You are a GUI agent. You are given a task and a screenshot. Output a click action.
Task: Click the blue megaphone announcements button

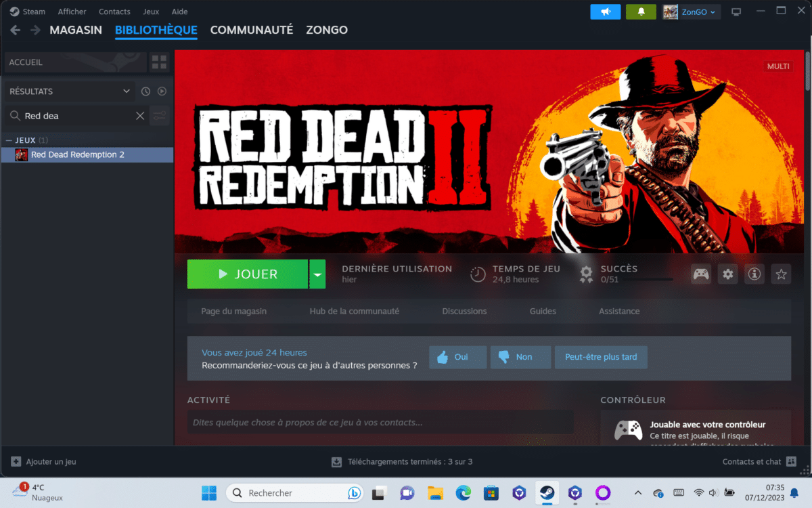pyautogui.click(x=605, y=12)
